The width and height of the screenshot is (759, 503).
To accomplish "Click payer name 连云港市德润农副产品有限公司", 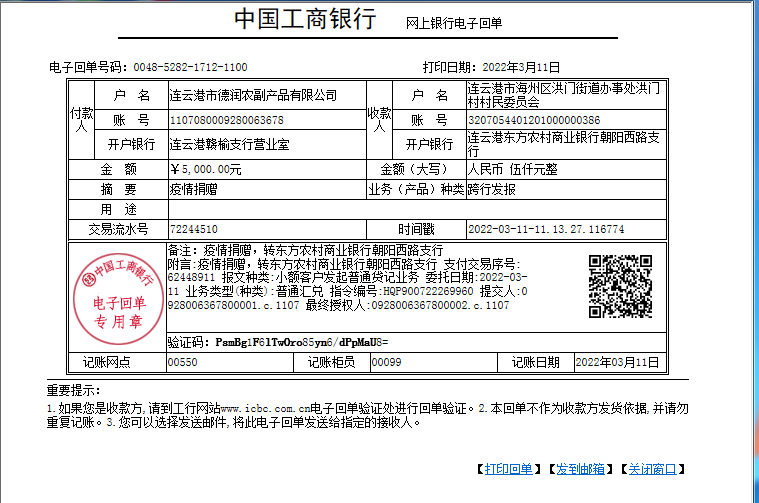I will pos(254,96).
